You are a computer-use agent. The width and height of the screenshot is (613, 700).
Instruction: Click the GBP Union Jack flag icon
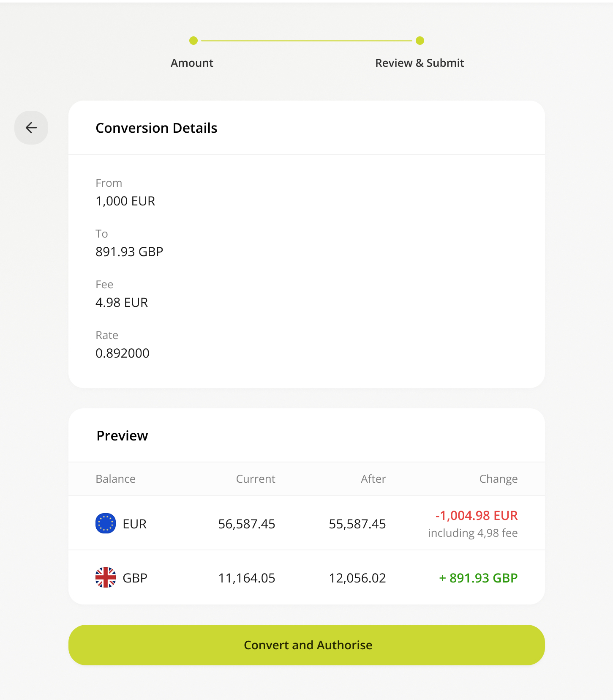(x=106, y=577)
